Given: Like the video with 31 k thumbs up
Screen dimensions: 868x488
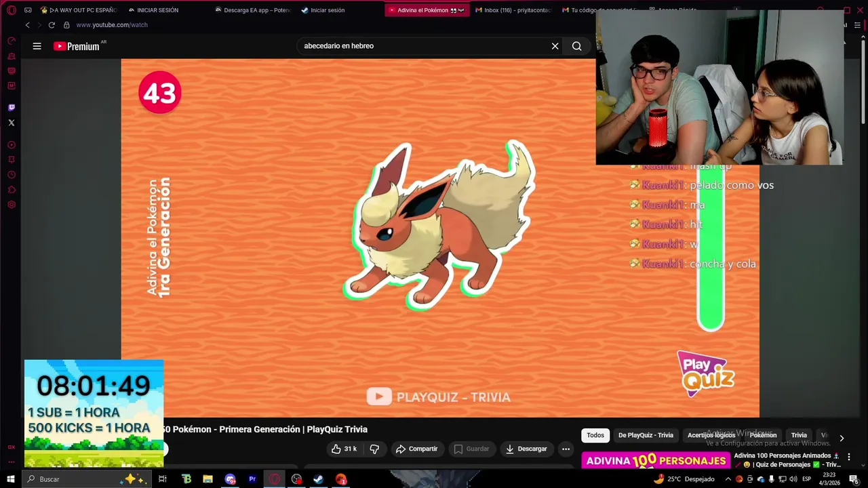Looking at the screenshot, I should [344, 449].
